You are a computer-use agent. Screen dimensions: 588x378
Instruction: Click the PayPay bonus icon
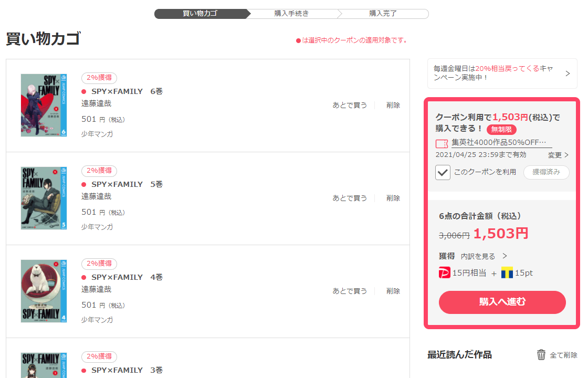coord(444,272)
